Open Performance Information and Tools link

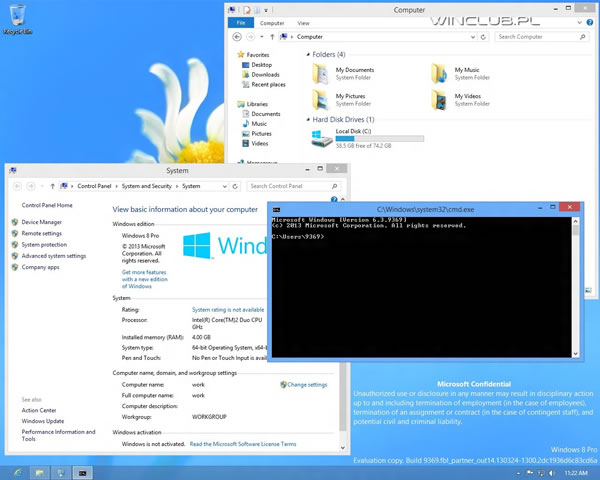coord(58,435)
